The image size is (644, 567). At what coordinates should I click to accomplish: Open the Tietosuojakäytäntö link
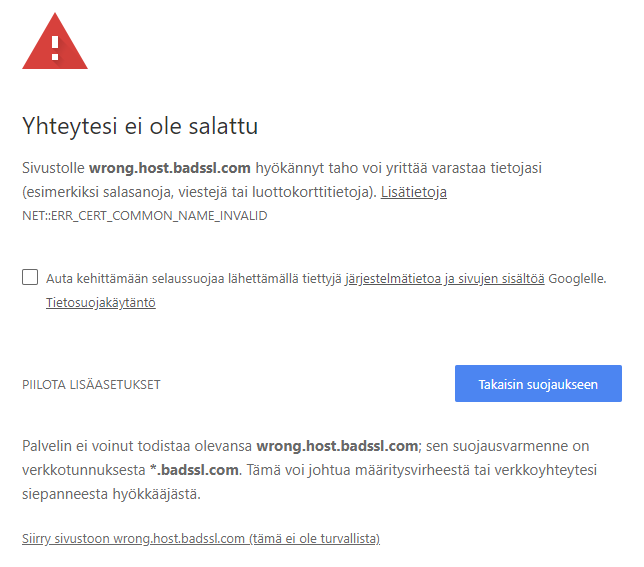pos(100,302)
